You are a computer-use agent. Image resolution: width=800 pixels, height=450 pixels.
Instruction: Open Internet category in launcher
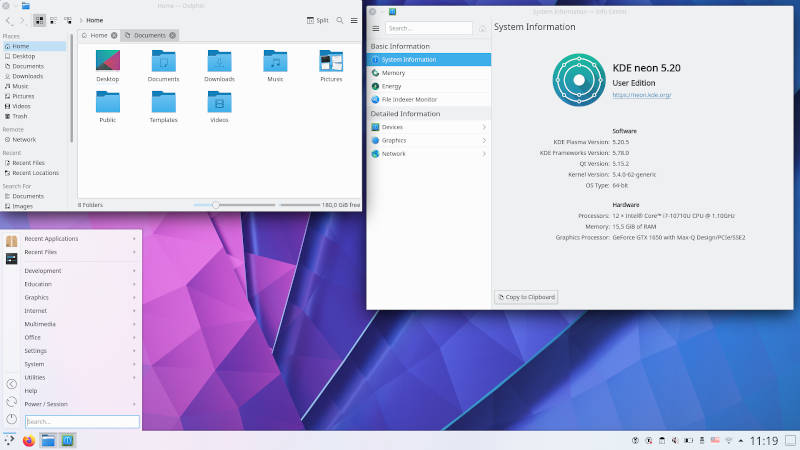click(x=80, y=311)
